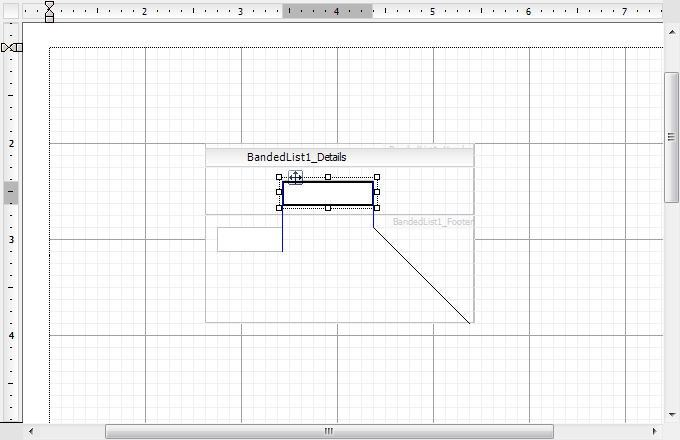This screenshot has height=440, width=680.
Task: Select the BandedList1_Footer band label
Action: coord(432,222)
